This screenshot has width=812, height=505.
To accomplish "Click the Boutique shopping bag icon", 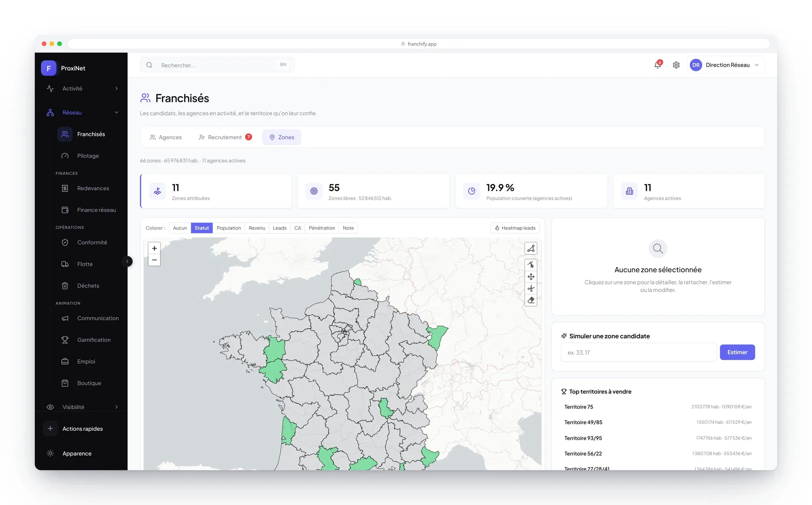I will 65,383.
